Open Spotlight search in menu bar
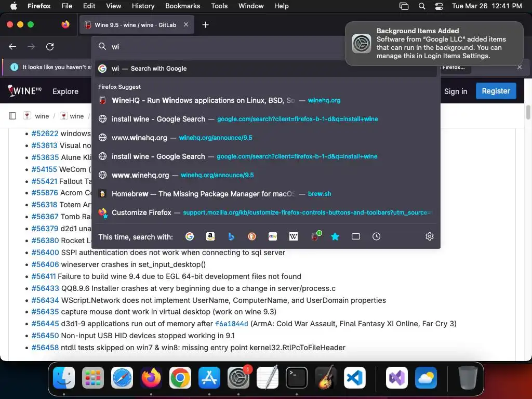The height and width of the screenshot is (399, 532). pos(422,6)
